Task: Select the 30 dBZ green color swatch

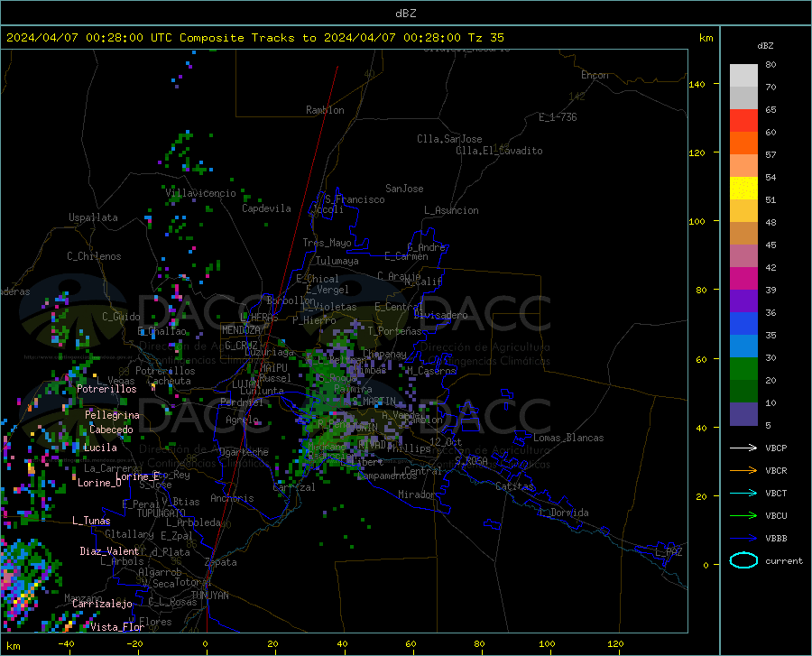Action: point(743,369)
